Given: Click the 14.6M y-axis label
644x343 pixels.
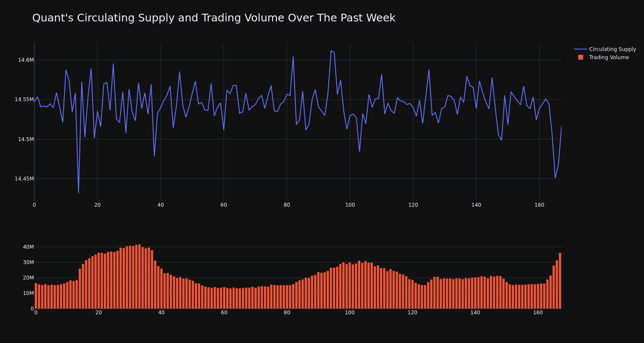Looking at the screenshot, I should 26,60.
